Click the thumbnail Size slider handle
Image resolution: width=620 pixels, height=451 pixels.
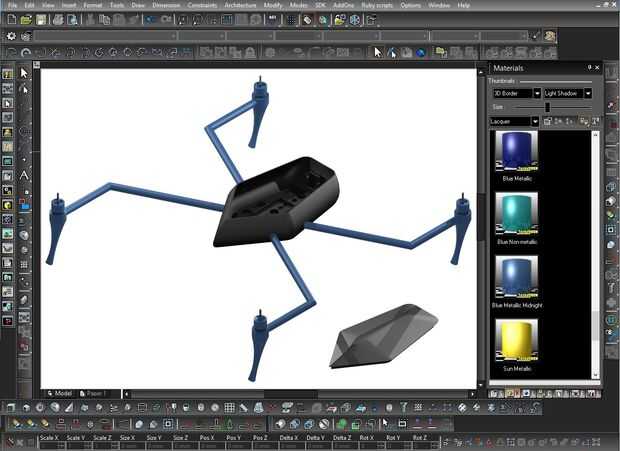pyautogui.click(x=548, y=107)
